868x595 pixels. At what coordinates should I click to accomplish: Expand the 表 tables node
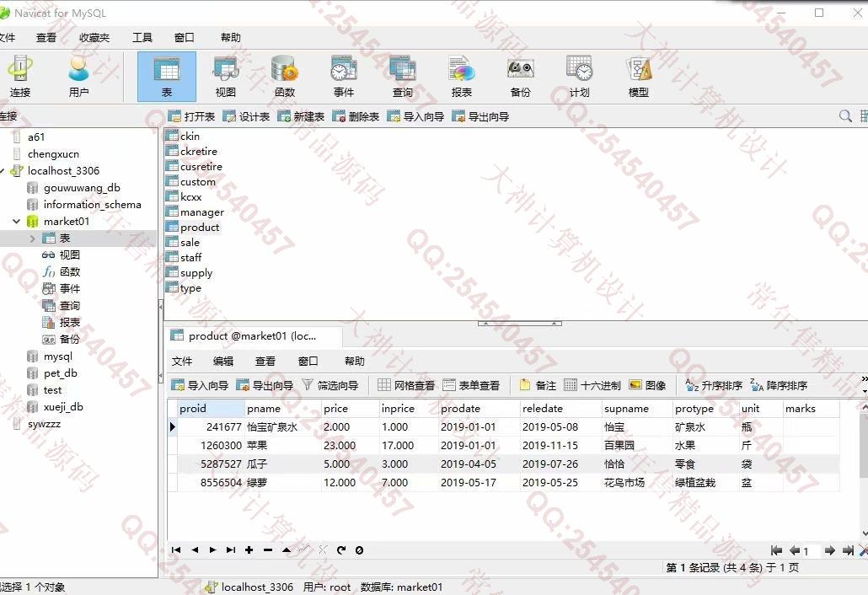coord(32,239)
